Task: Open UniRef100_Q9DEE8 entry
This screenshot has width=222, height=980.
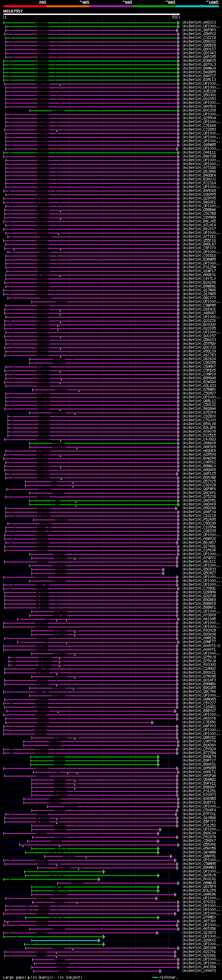Action: click(x=199, y=45)
